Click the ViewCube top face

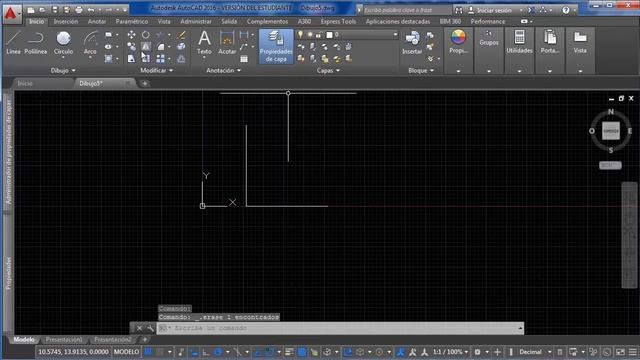[x=611, y=131]
